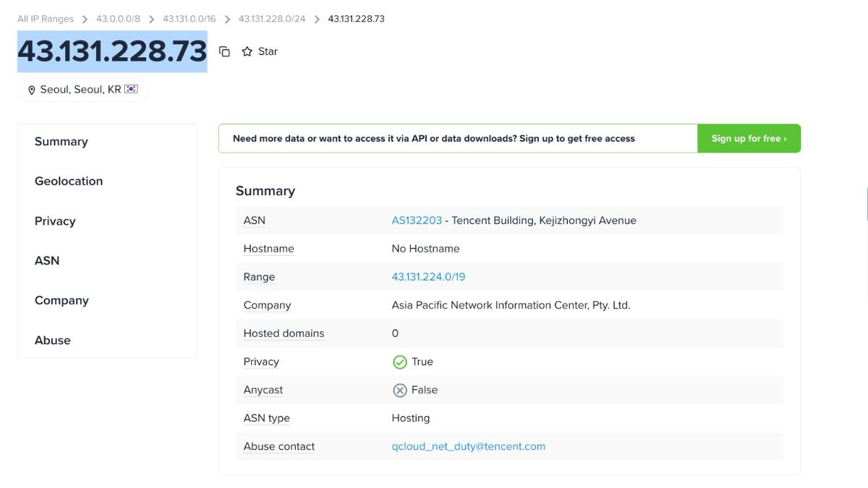Click the qcloud_net_duty@tencent.com abuse email

tap(468, 447)
